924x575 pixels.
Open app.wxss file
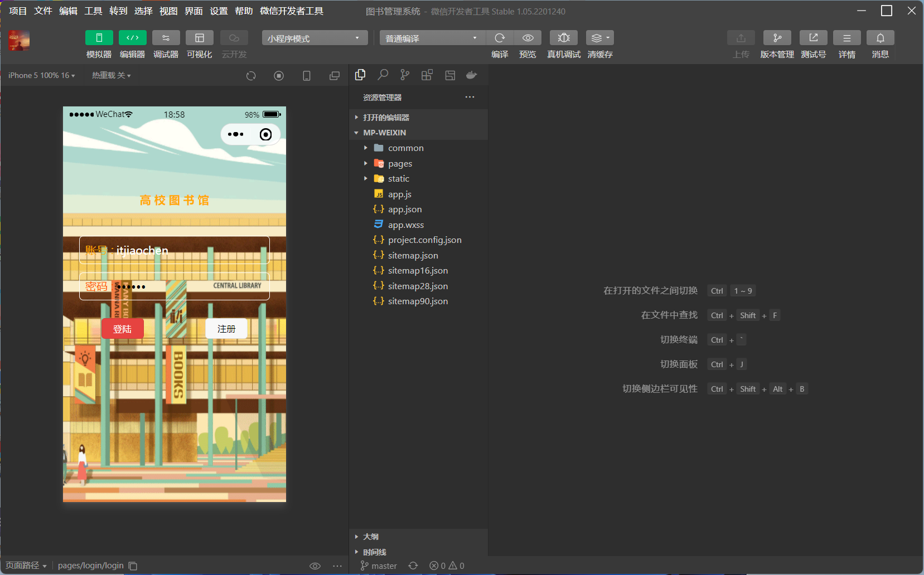[x=418, y=225]
